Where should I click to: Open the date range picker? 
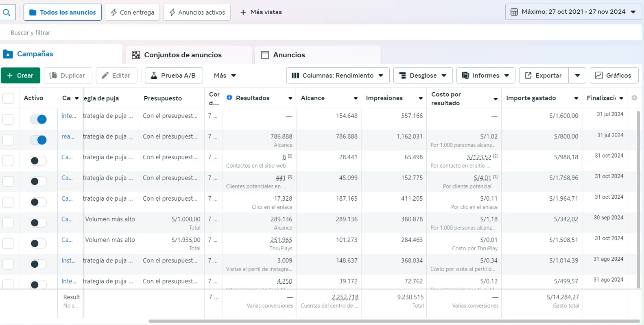pos(573,12)
